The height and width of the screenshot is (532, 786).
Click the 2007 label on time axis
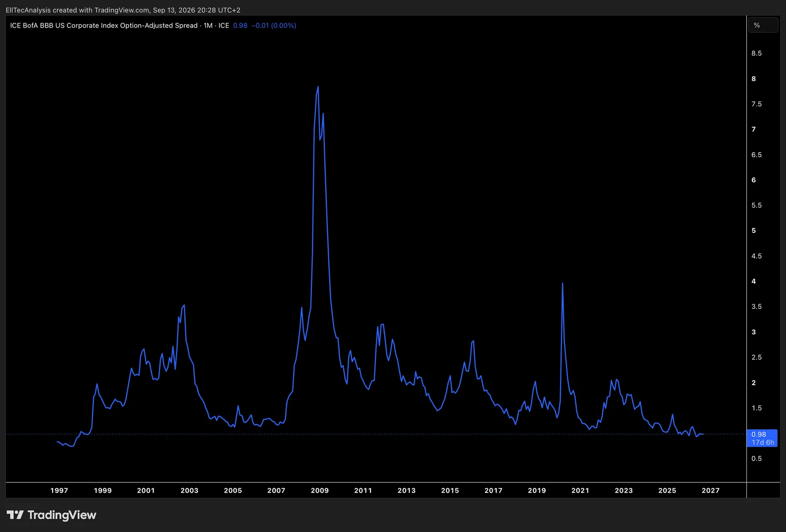[276, 490]
